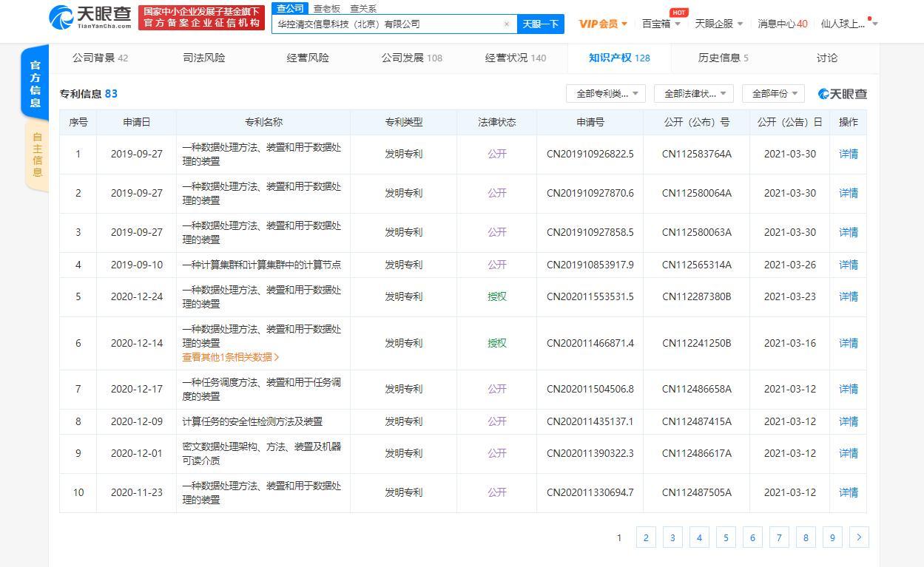924x567 pixels.
Task: Open the 司法风险 tab
Action: pos(204,58)
